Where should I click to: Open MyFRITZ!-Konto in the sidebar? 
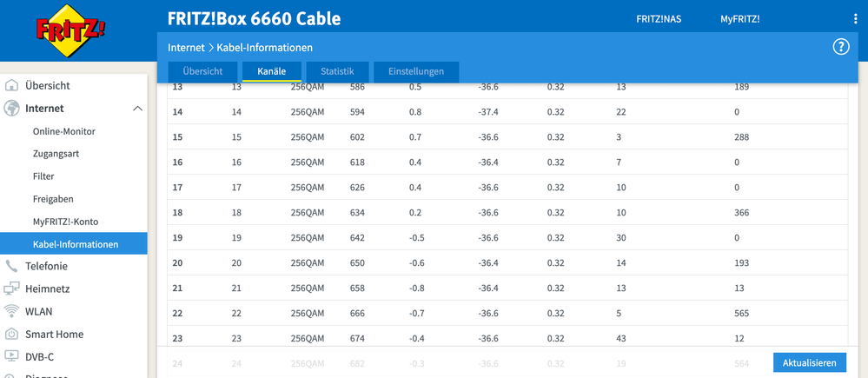pos(67,222)
